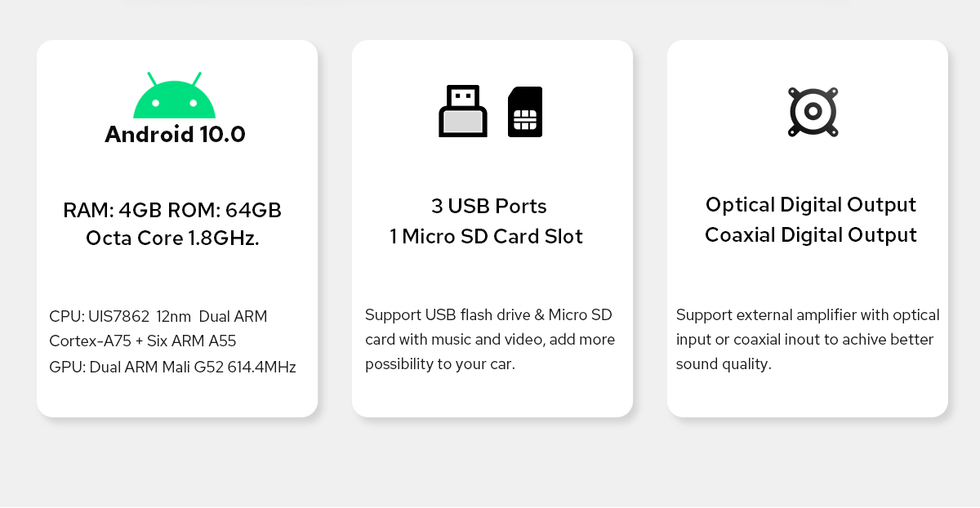
Task: Click the USB flash drive icon
Action: click(x=463, y=111)
